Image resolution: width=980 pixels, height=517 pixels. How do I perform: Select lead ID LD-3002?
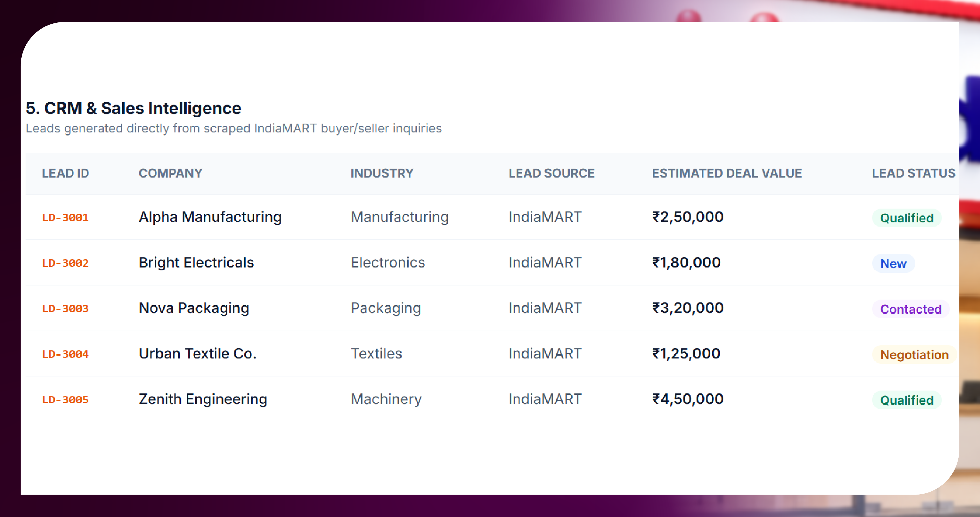click(x=65, y=263)
